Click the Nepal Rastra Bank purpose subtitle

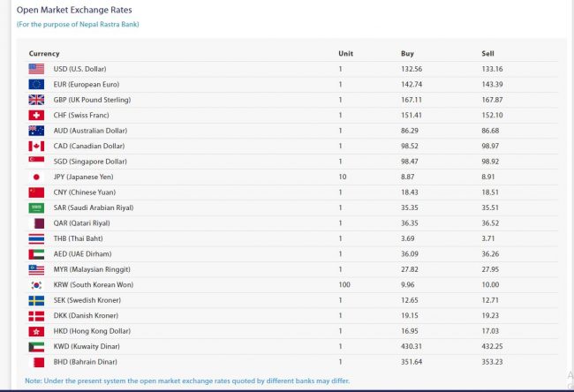coord(78,24)
